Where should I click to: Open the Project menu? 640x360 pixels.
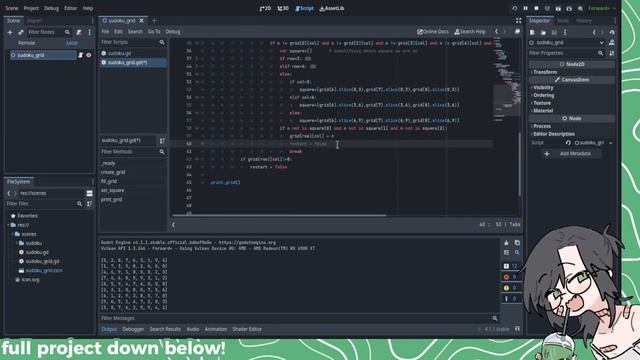click(x=31, y=8)
